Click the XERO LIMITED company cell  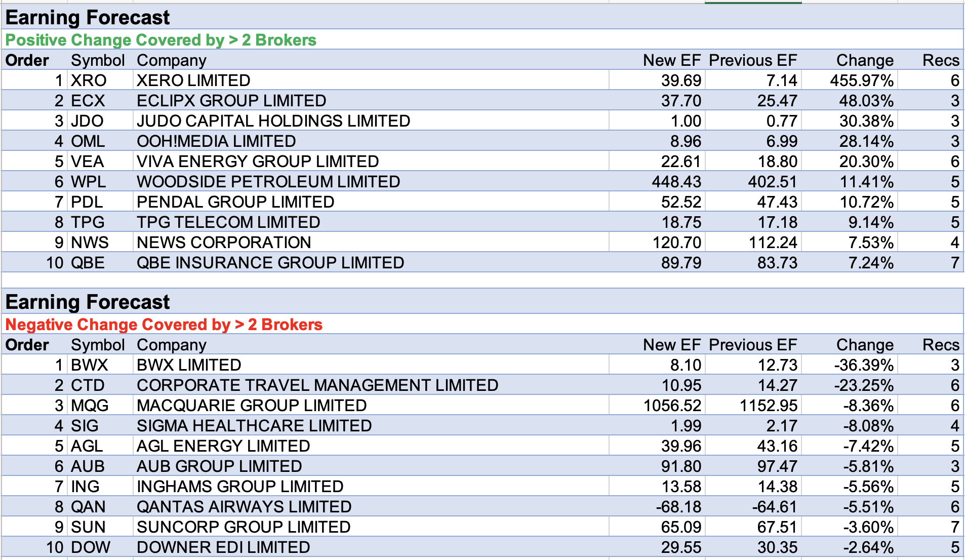pos(193,81)
